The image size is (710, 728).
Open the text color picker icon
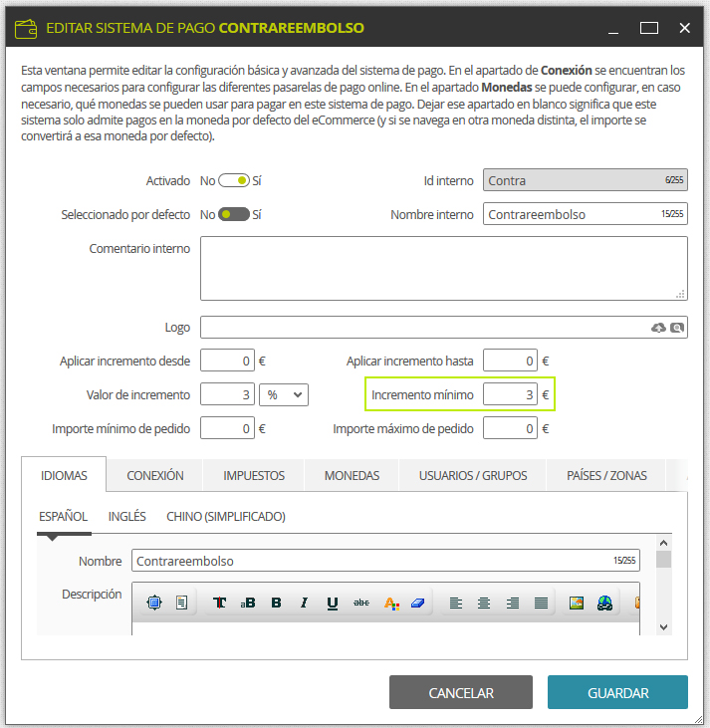click(391, 603)
